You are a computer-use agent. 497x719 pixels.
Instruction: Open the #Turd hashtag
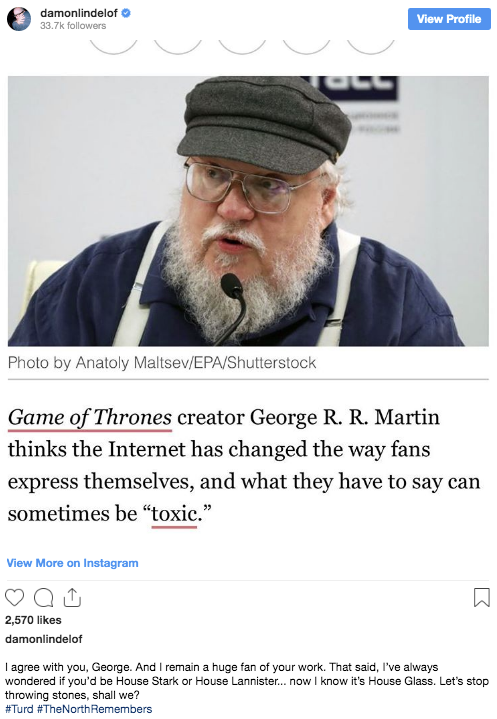pos(19,709)
